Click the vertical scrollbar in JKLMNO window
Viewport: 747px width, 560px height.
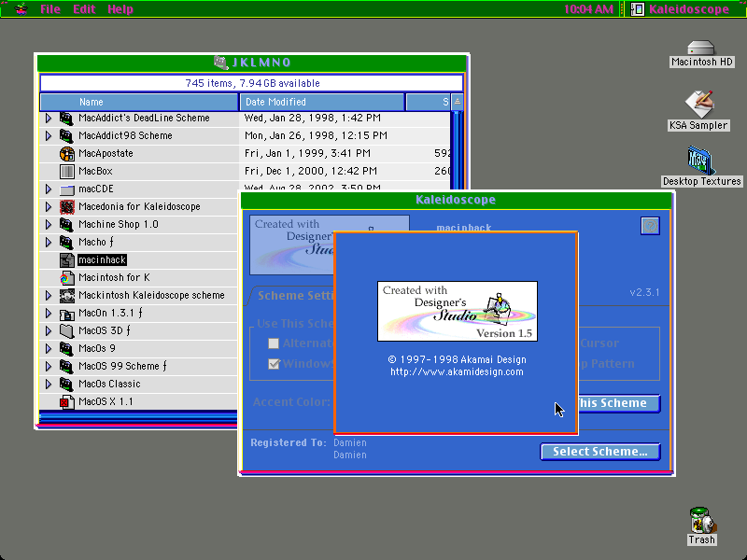point(457,151)
